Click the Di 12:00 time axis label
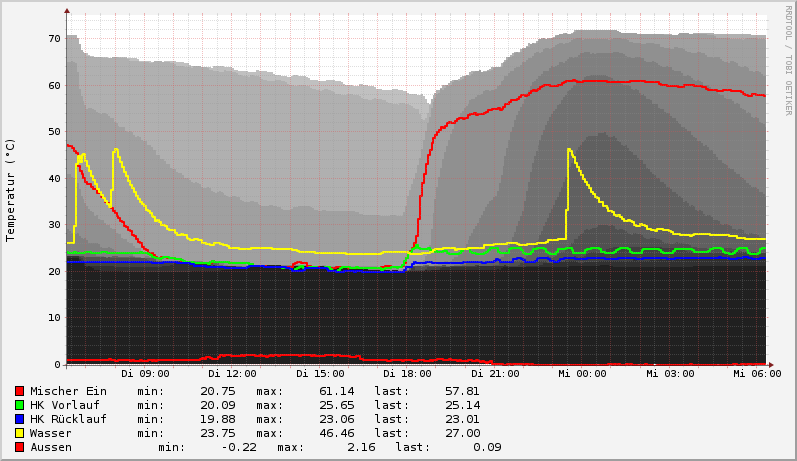 point(230,374)
